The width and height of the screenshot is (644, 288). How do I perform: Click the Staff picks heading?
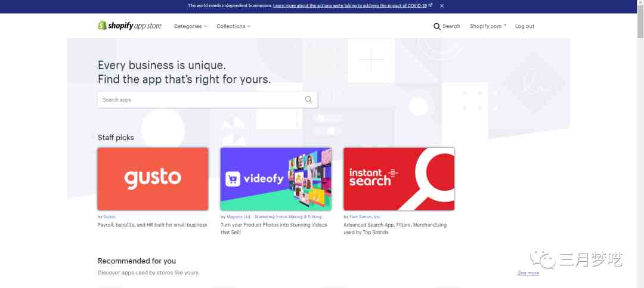coord(116,138)
